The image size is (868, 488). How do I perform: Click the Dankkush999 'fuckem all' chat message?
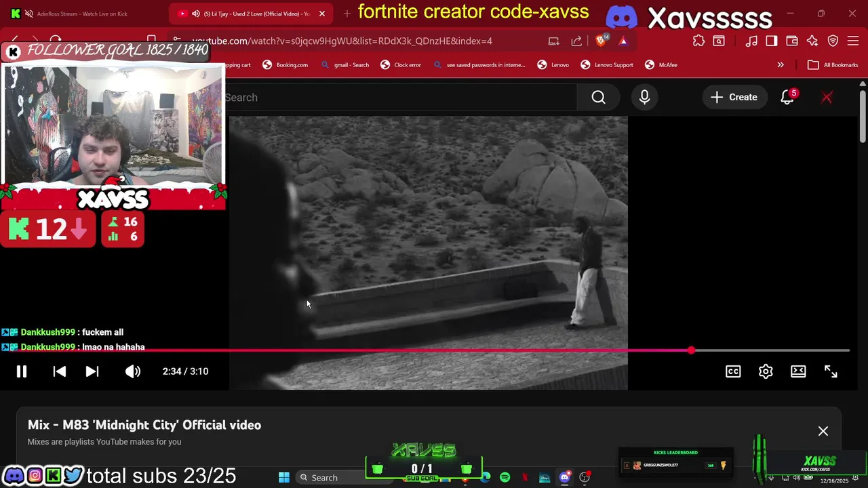tap(72, 332)
